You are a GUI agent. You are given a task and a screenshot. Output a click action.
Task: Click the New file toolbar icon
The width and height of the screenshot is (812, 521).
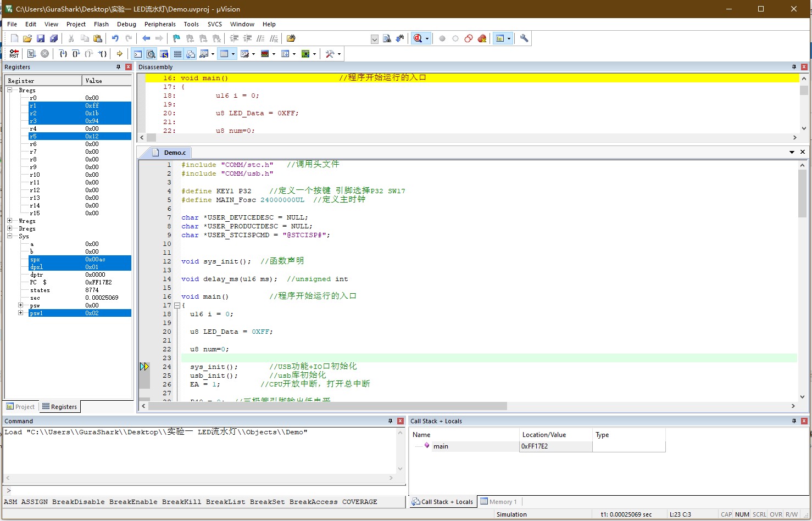tap(14, 38)
